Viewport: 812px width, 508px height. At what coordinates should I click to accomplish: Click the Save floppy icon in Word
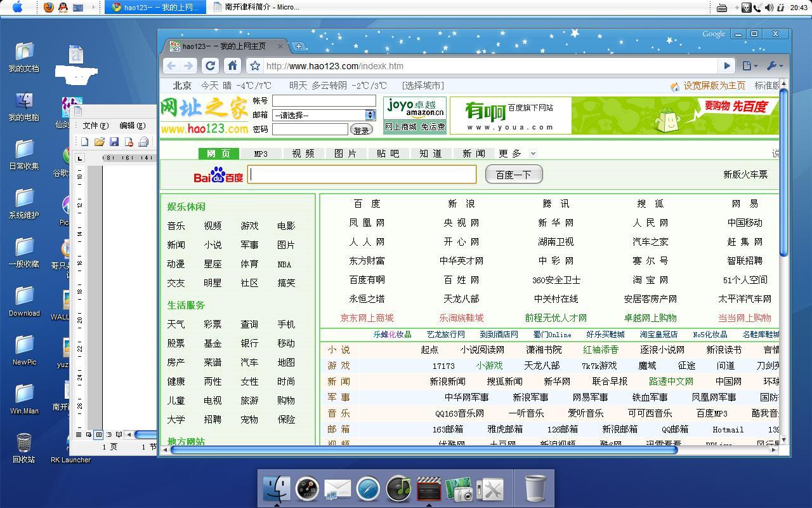click(114, 142)
